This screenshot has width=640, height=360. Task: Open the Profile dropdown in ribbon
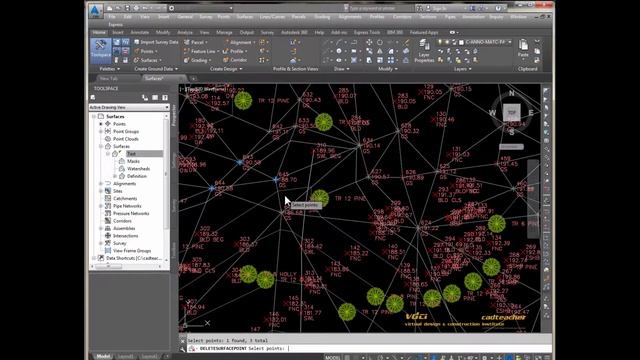[x=236, y=51]
